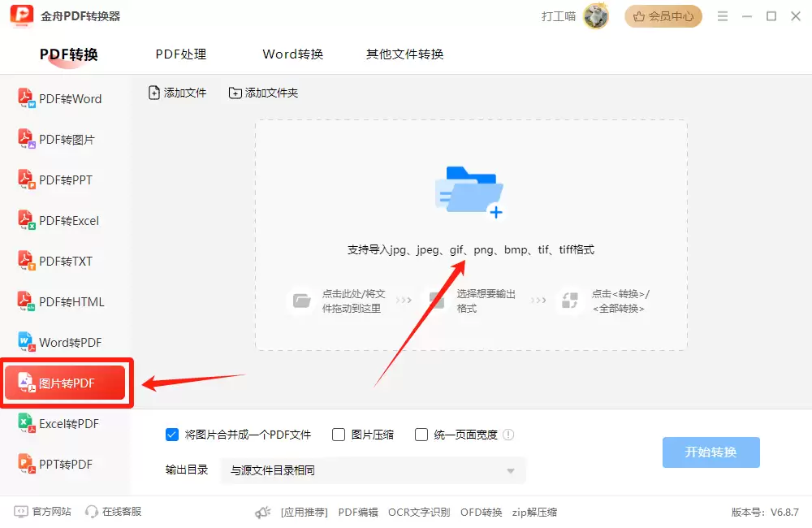Click the 开始转换 button
This screenshot has height=528, width=812.
[x=710, y=453]
